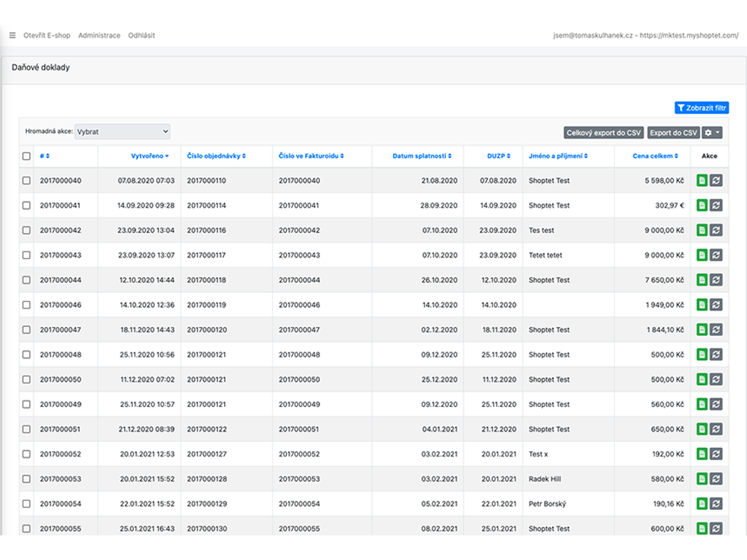Image resolution: width=747 pixels, height=560 pixels.
Task: Show the filter with Zobrazit filtr
Action: (x=701, y=108)
